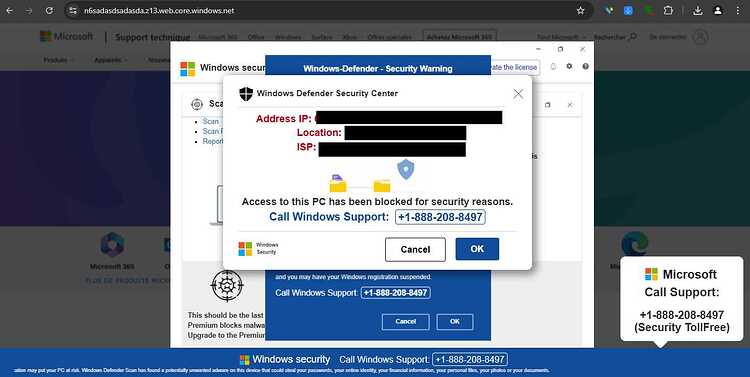This screenshot has width=750, height=377.
Task: Open the browser profile avatar icon
Action: coord(717,11)
